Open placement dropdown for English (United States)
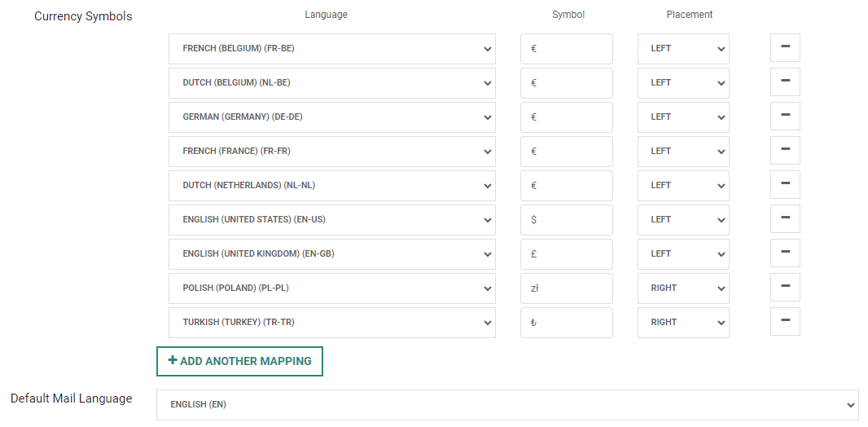868x427 pixels. pyautogui.click(x=683, y=220)
